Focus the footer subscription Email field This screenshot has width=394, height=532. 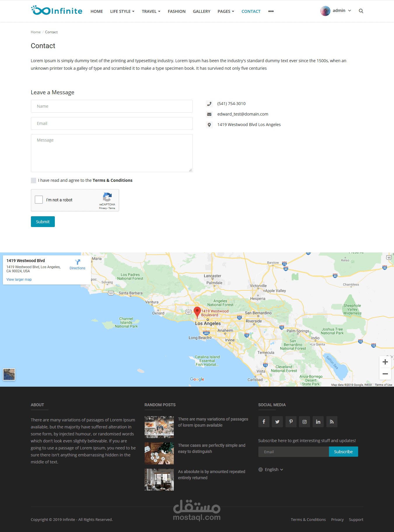pyautogui.click(x=294, y=452)
